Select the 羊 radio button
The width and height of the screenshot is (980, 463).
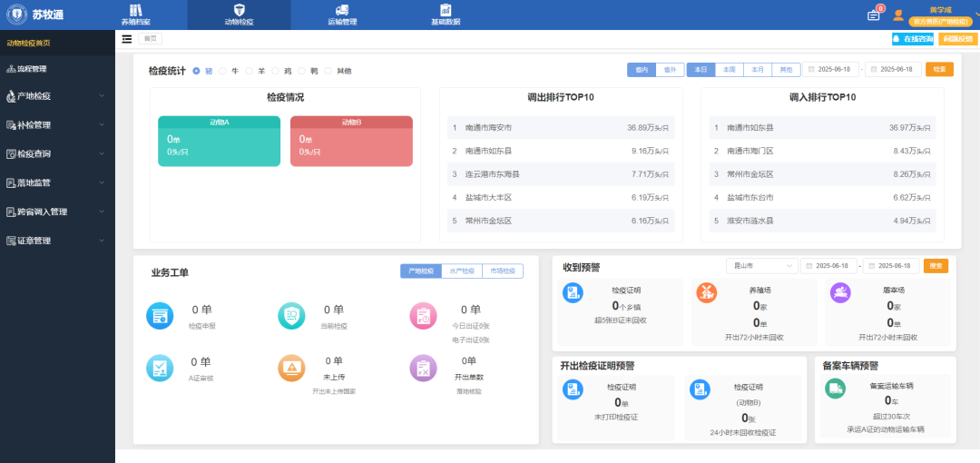click(249, 71)
